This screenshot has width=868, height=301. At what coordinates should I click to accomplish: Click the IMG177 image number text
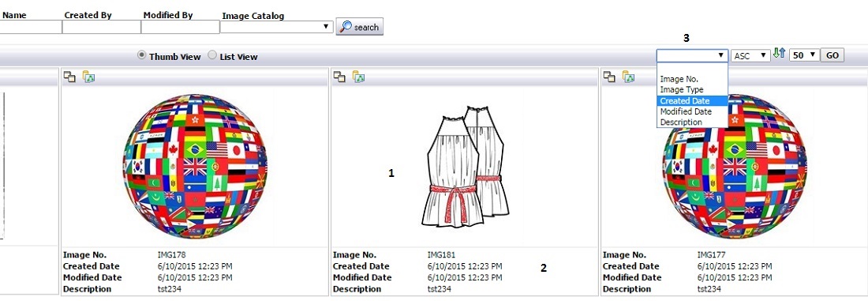[711, 255]
